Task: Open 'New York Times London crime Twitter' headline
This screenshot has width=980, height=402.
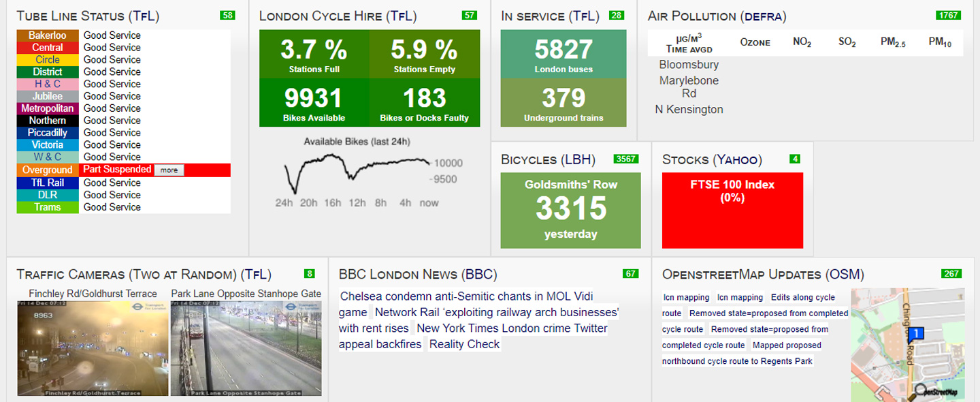Action: [474, 336]
